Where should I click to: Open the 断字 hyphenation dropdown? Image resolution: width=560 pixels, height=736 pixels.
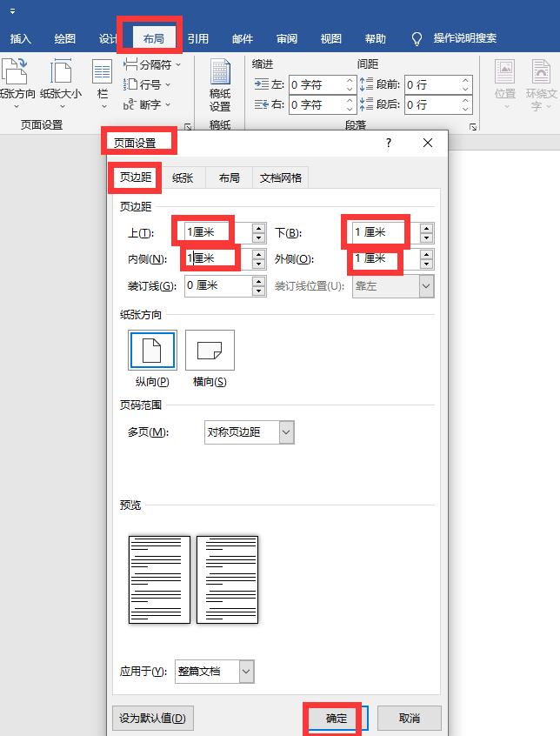[x=147, y=104]
